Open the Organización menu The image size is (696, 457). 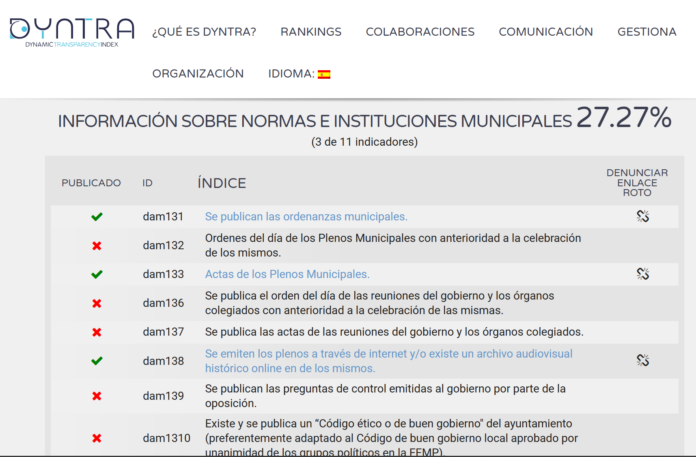pos(198,74)
